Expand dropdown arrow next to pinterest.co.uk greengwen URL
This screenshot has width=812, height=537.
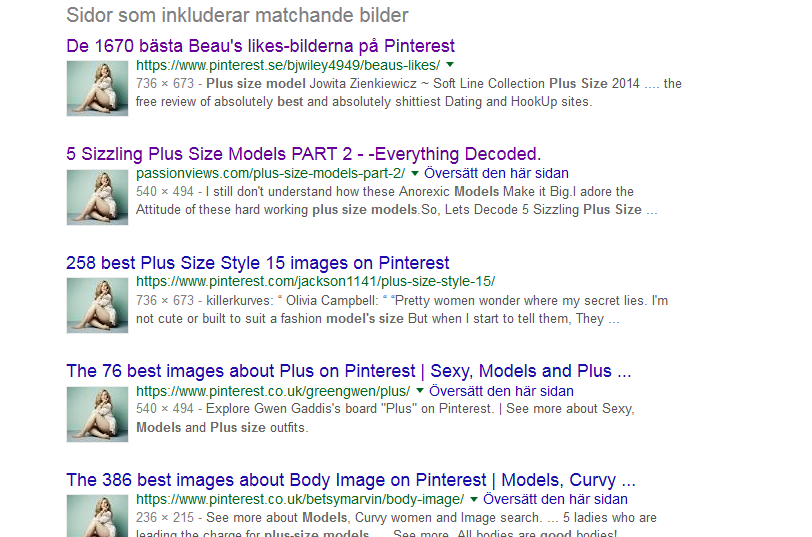(420, 390)
